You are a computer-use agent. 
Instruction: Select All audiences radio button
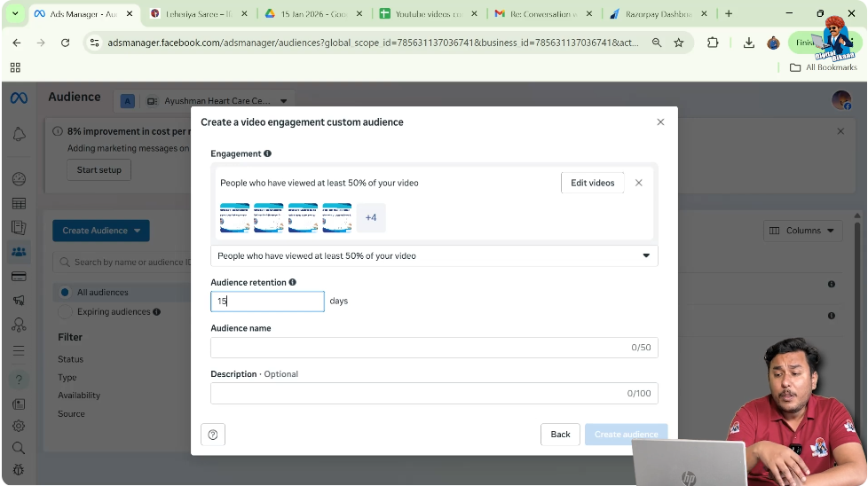click(x=65, y=292)
